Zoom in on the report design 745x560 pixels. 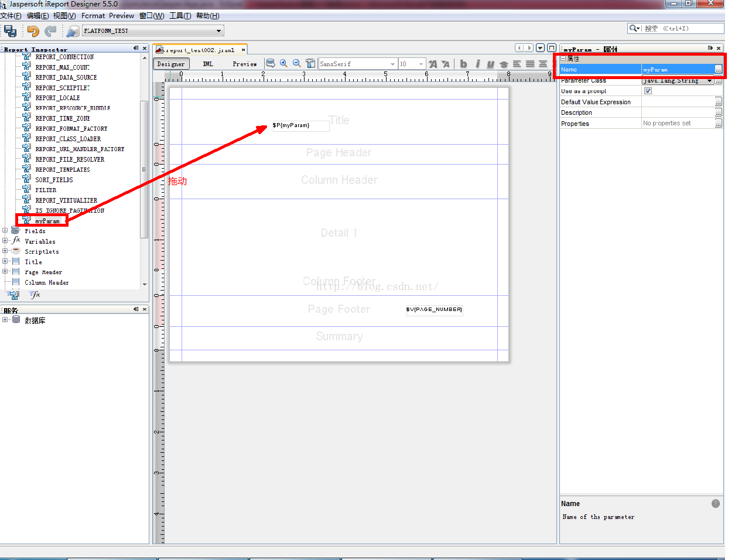(x=284, y=63)
